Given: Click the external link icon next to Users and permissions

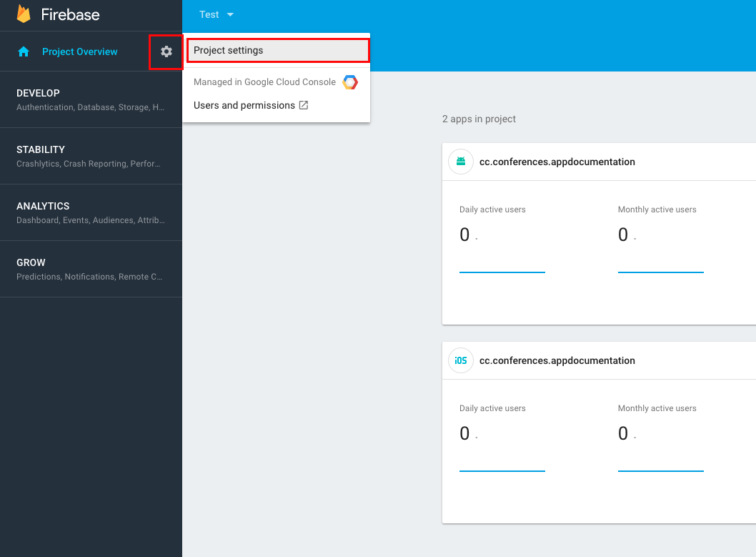Looking at the screenshot, I should tap(304, 105).
